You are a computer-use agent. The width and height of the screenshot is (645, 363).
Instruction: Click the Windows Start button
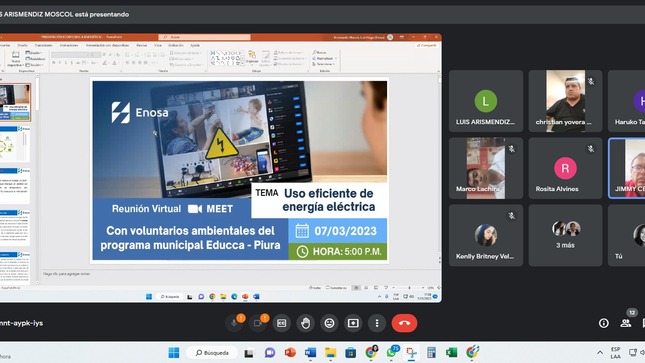174,352
